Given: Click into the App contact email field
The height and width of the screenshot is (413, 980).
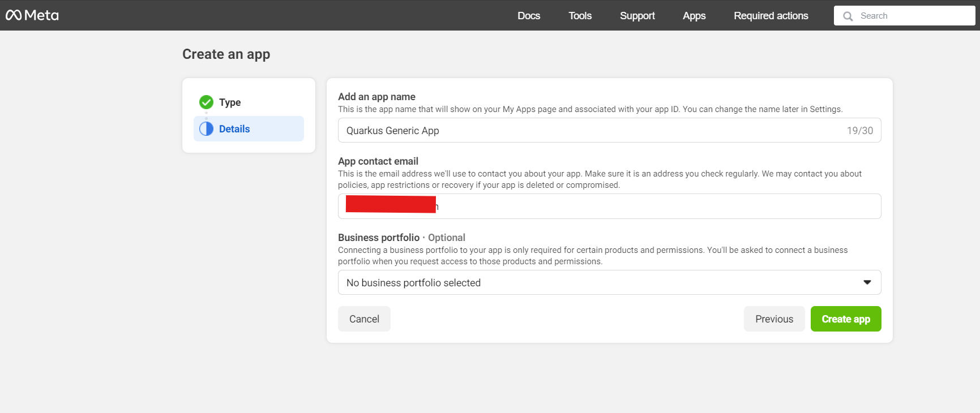Looking at the screenshot, I should click(x=609, y=206).
